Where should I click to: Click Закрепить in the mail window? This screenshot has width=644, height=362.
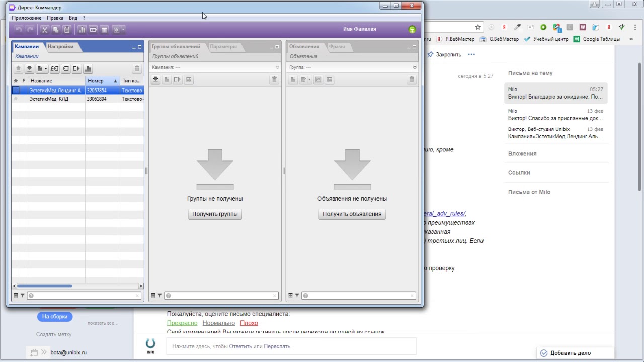444,54
